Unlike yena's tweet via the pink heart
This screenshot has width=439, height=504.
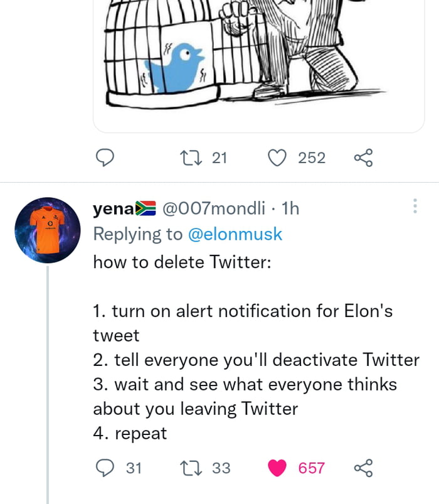coord(278,468)
